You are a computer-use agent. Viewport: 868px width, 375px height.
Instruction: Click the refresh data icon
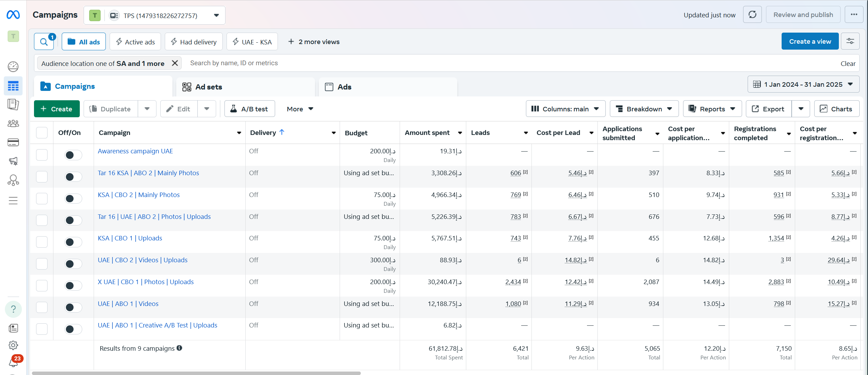752,15
